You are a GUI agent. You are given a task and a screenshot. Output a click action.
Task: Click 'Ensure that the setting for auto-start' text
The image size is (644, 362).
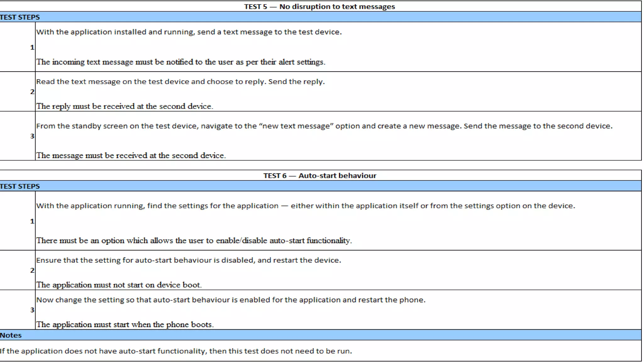point(188,260)
